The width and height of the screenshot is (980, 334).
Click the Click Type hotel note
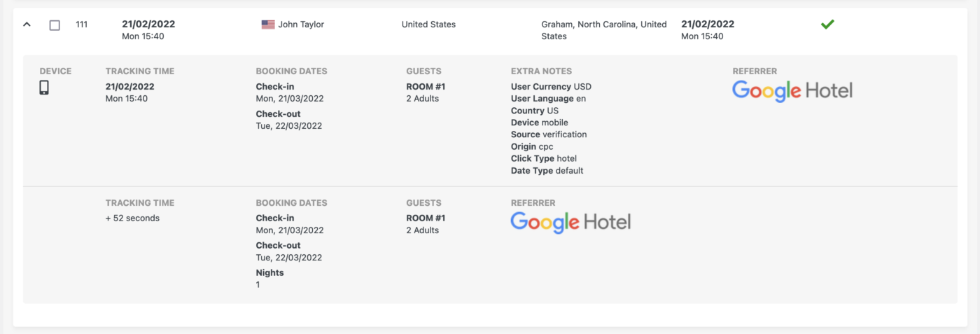point(544,158)
